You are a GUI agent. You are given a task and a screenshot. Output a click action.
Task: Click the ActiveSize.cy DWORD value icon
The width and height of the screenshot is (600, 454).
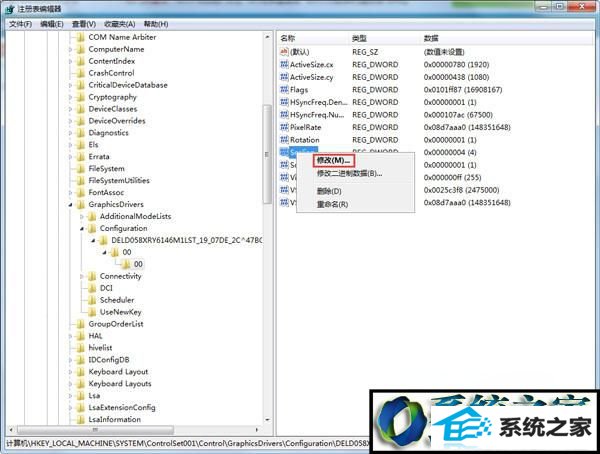[284, 77]
